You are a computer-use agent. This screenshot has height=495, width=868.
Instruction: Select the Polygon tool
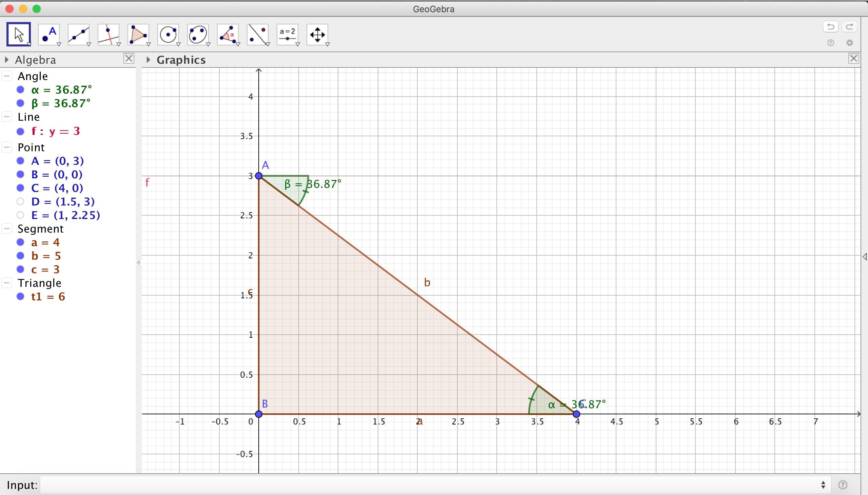click(x=138, y=34)
